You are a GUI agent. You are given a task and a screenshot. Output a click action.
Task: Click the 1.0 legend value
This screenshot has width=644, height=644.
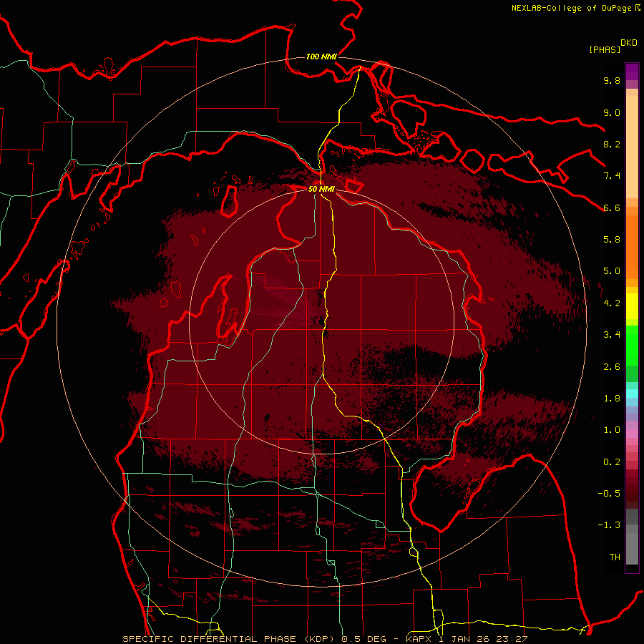coord(612,430)
